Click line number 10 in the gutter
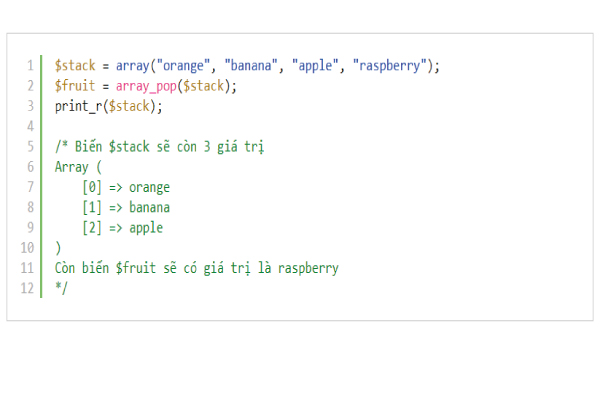 (28, 248)
